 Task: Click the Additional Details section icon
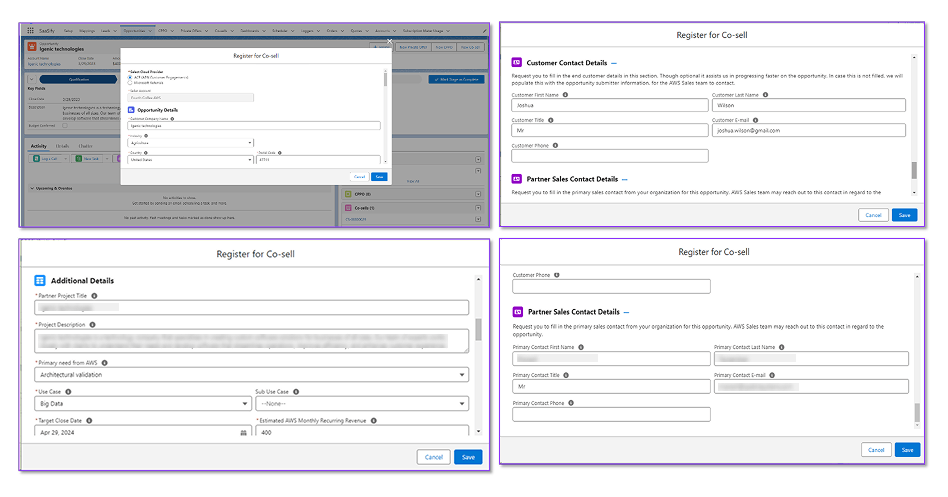40,281
